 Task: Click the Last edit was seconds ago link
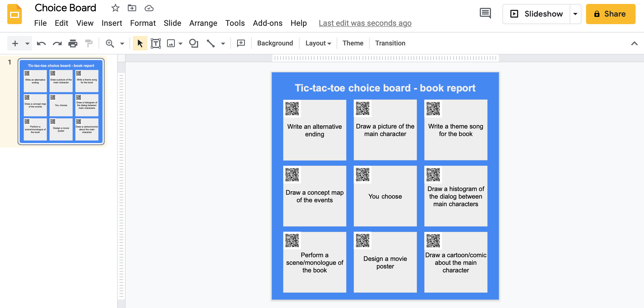coord(365,23)
